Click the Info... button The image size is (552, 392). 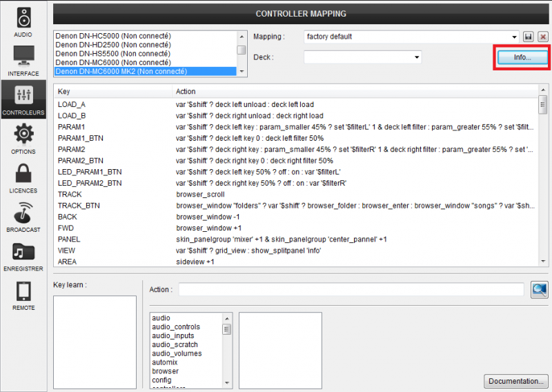tap(522, 57)
